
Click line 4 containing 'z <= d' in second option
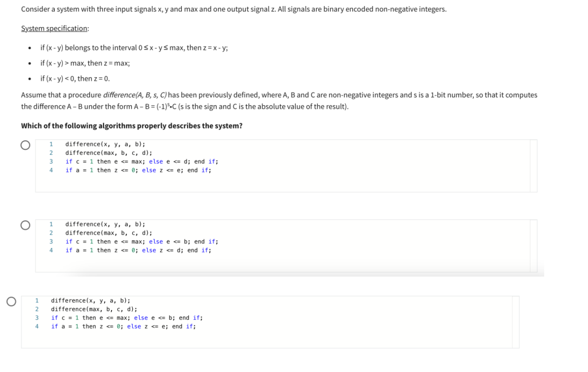pos(137,250)
